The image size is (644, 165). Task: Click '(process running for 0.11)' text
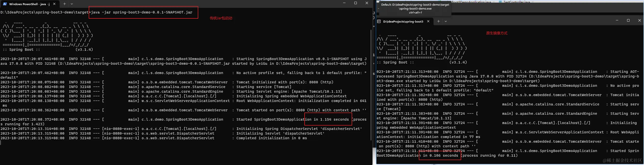click(x=489, y=155)
